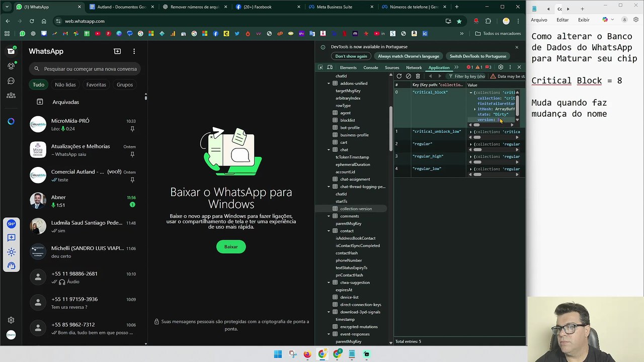Open the Chrome extensions puzzle icon
The width and height of the screenshot is (644, 362).
pos(488,21)
